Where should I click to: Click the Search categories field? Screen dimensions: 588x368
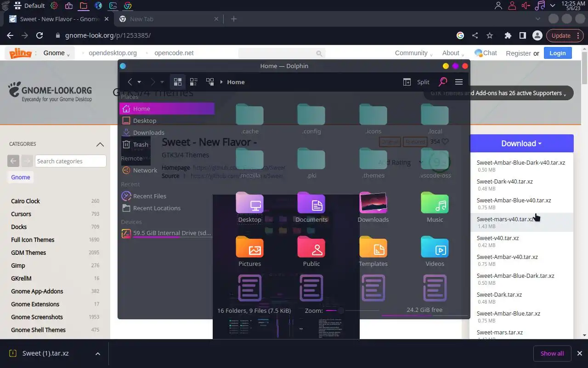tap(70, 161)
